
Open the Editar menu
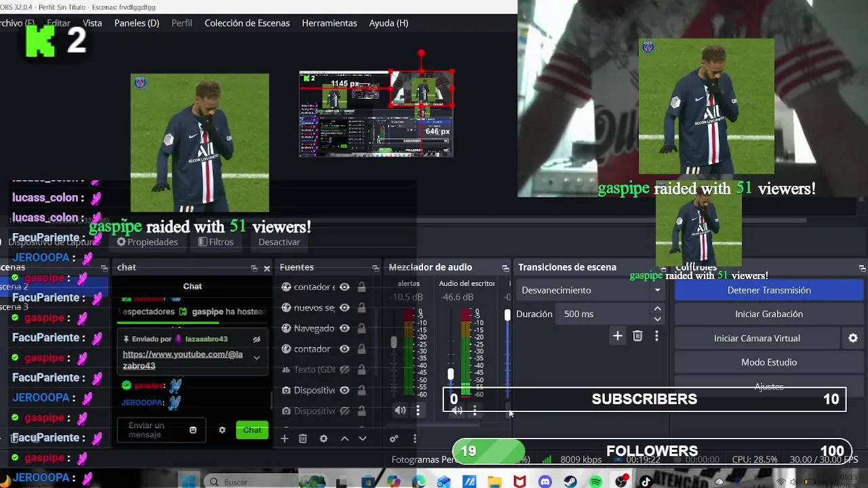(58, 23)
